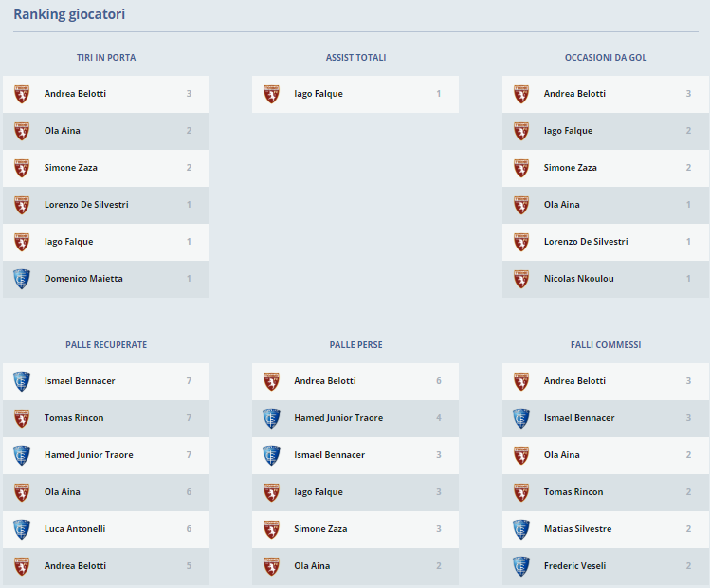Open Ismael Bennacer in Palle Recuperate ranking

[80, 381]
